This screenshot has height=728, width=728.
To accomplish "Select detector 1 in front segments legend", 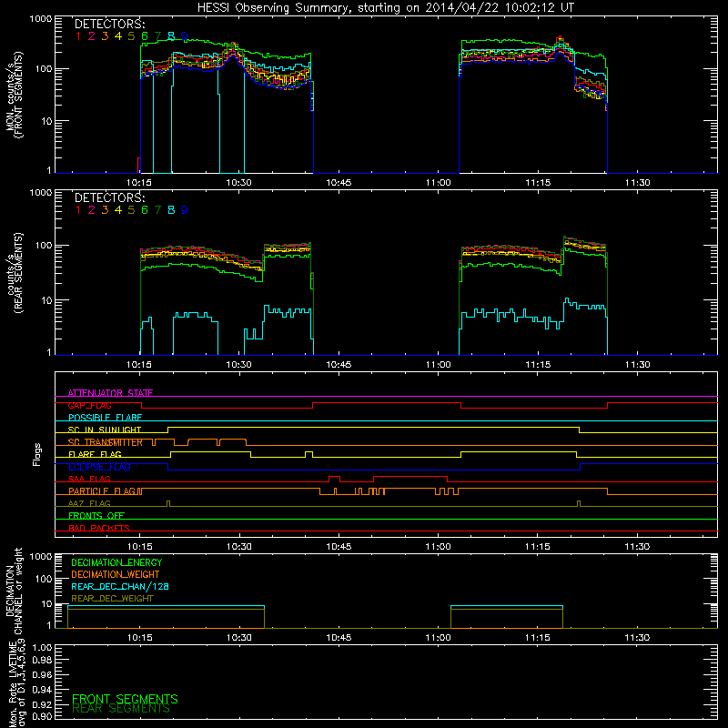I will [78, 36].
